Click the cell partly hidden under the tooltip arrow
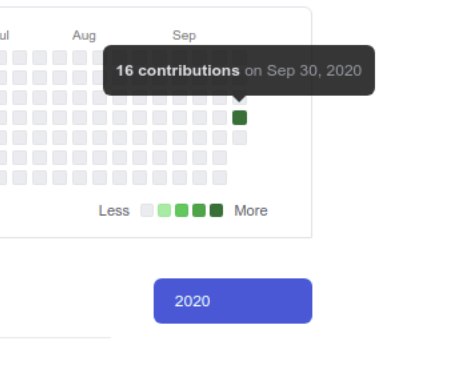 (x=240, y=99)
